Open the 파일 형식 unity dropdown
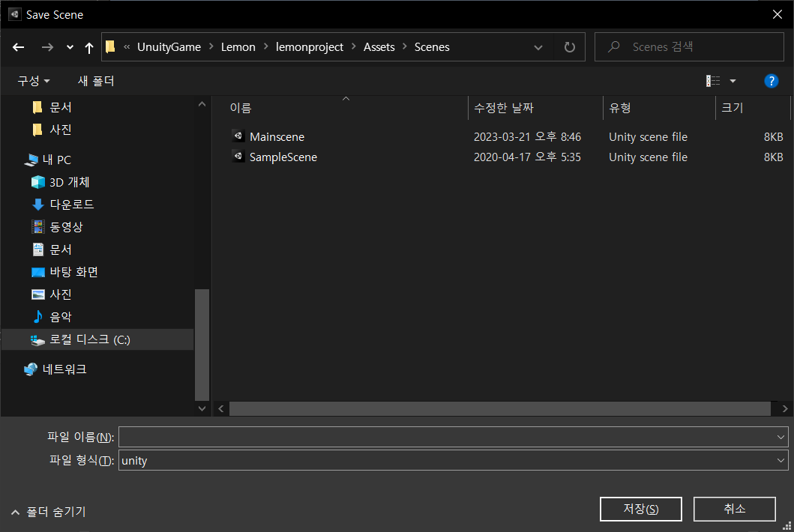794x532 pixels. point(453,460)
